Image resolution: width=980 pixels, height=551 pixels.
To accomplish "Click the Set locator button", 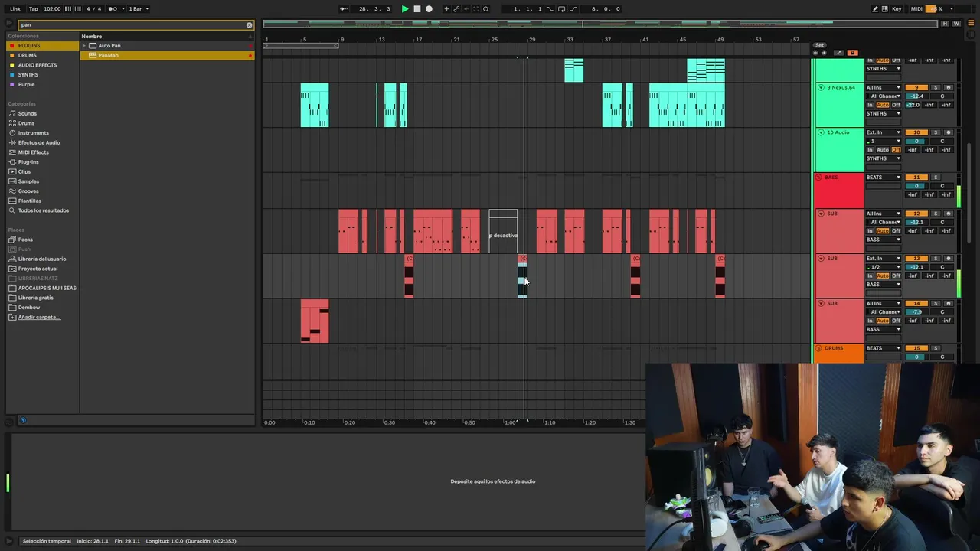I will coord(819,45).
